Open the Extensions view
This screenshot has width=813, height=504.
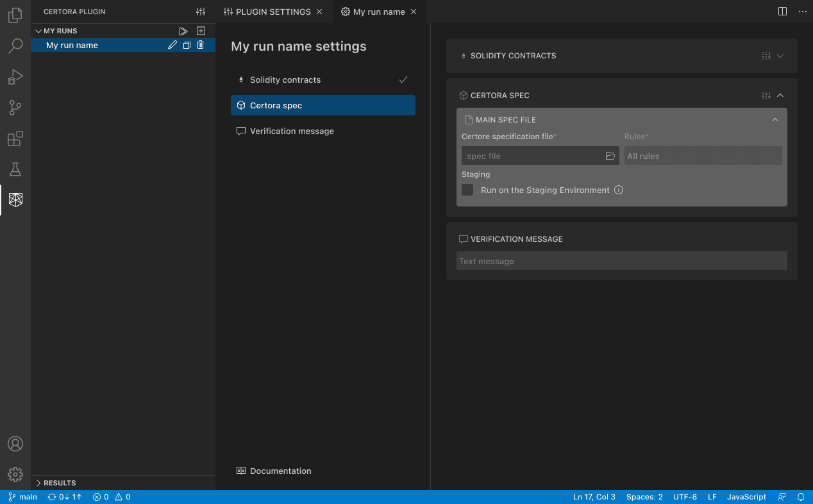pyautogui.click(x=15, y=139)
